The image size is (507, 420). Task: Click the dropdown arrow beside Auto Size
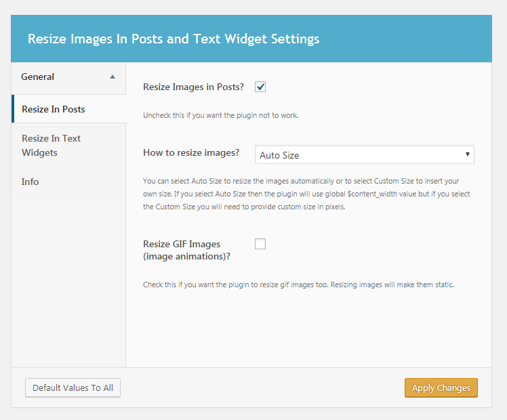(468, 154)
